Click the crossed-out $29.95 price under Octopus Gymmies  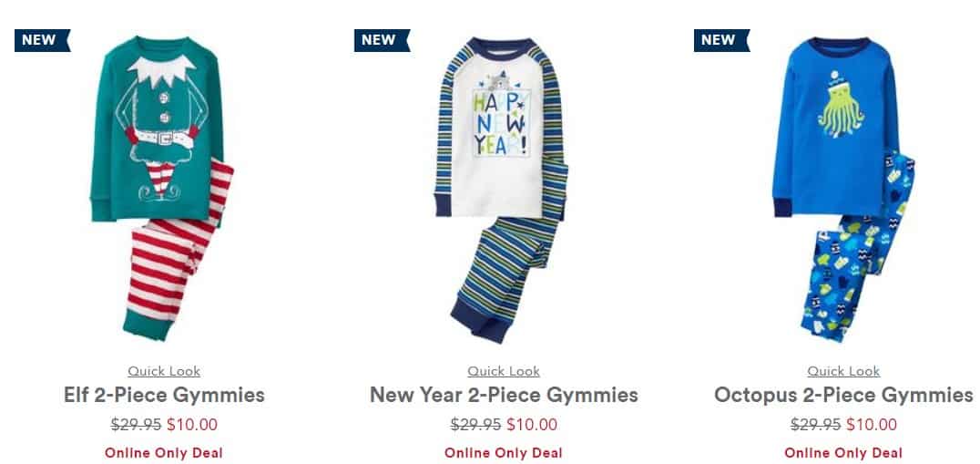(x=815, y=425)
